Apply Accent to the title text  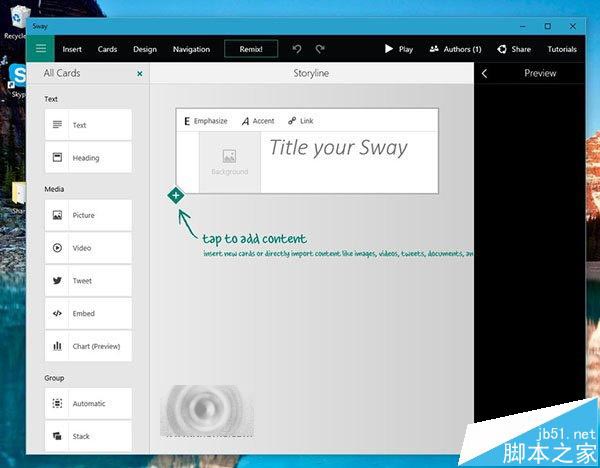(x=258, y=121)
